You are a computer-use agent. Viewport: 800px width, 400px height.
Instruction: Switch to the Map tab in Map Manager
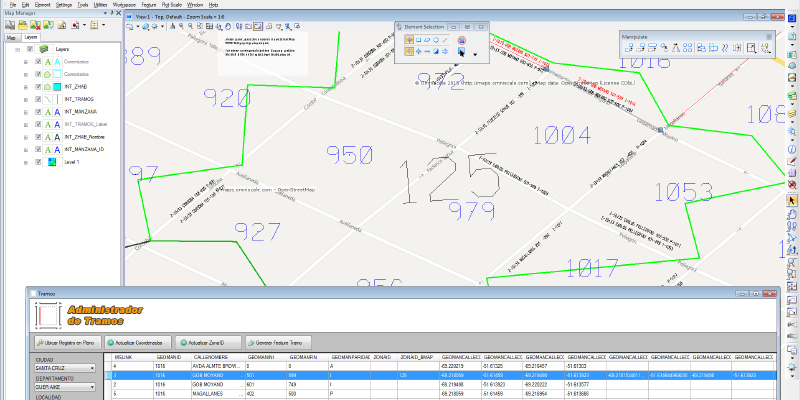pyautogui.click(x=12, y=36)
